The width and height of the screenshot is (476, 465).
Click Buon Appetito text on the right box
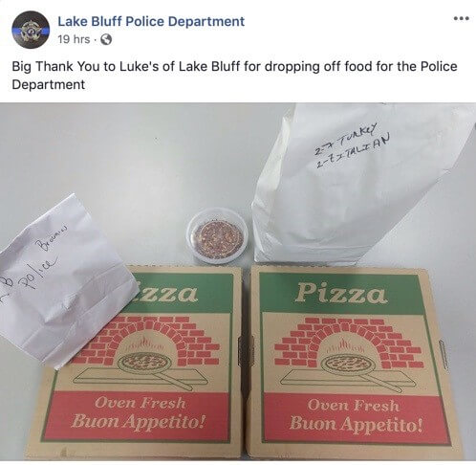tap(357, 424)
